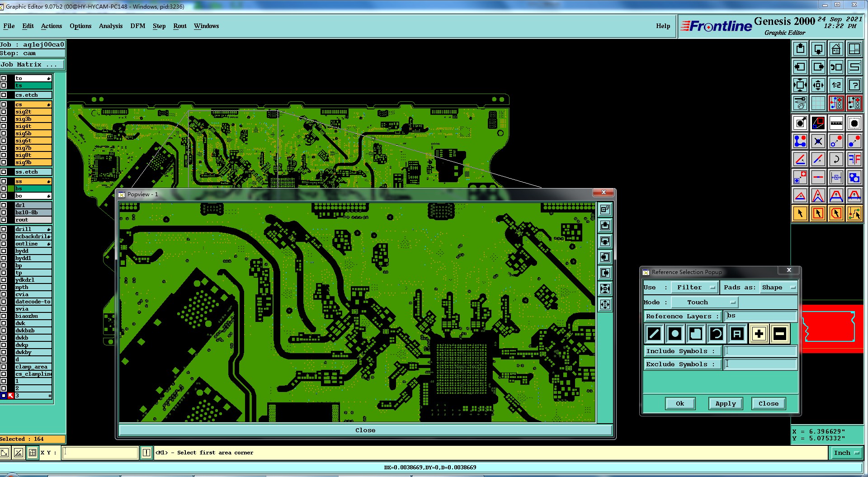Toggle checkbox for layer cs.etch
This screenshot has height=477, width=868.
pos(4,95)
